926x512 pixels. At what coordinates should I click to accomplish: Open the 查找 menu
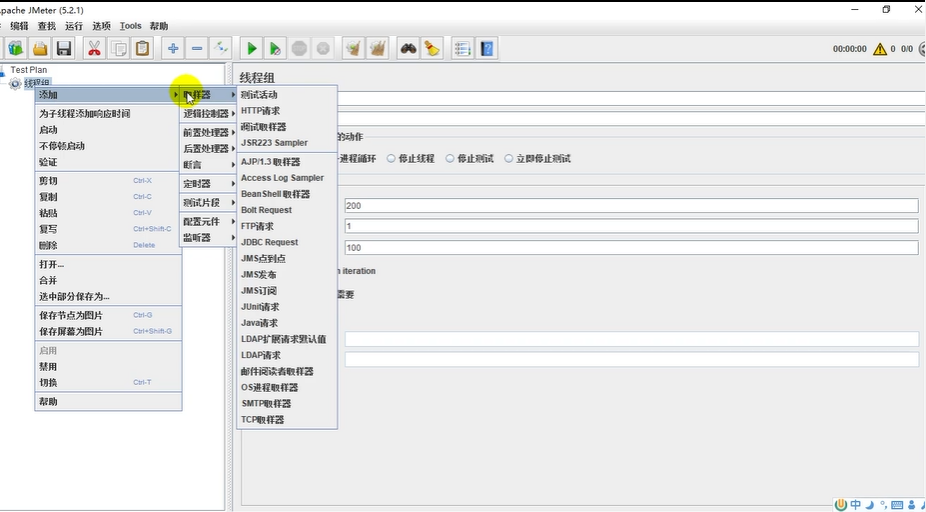pyautogui.click(x=47, y=26)
